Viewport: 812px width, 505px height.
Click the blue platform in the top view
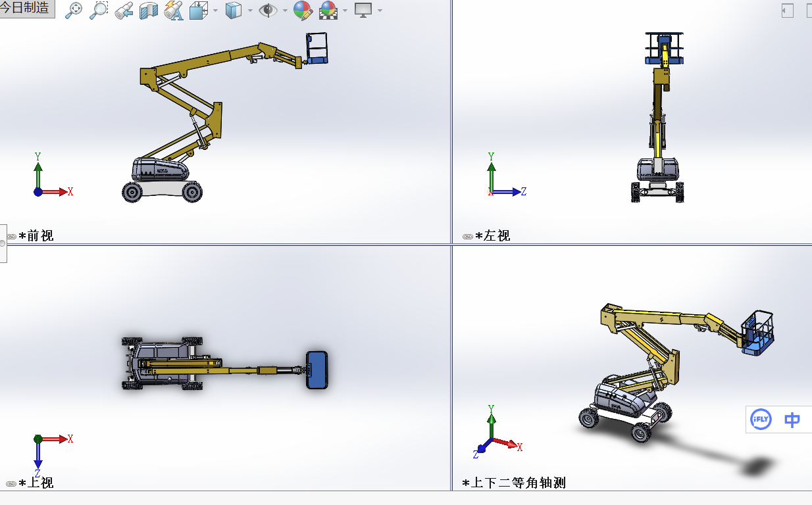point(317,370)
